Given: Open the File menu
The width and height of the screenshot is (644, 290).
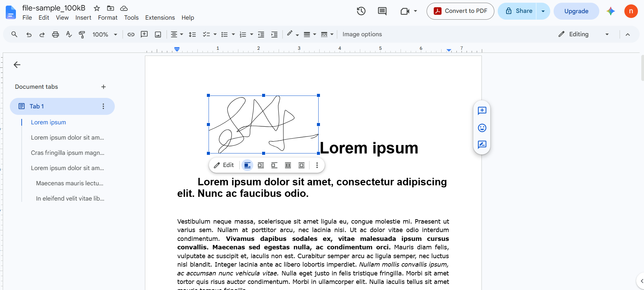Looking at the screenshot, I should [27, 18].
